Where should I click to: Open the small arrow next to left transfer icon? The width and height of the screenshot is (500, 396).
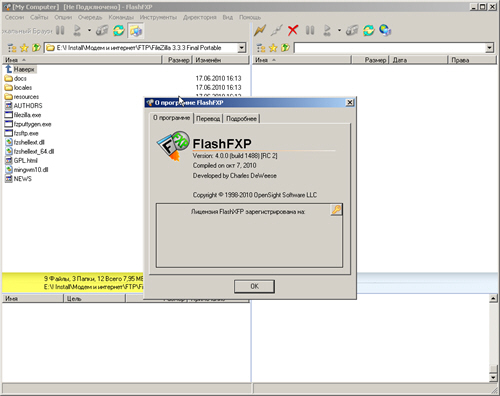89,31
